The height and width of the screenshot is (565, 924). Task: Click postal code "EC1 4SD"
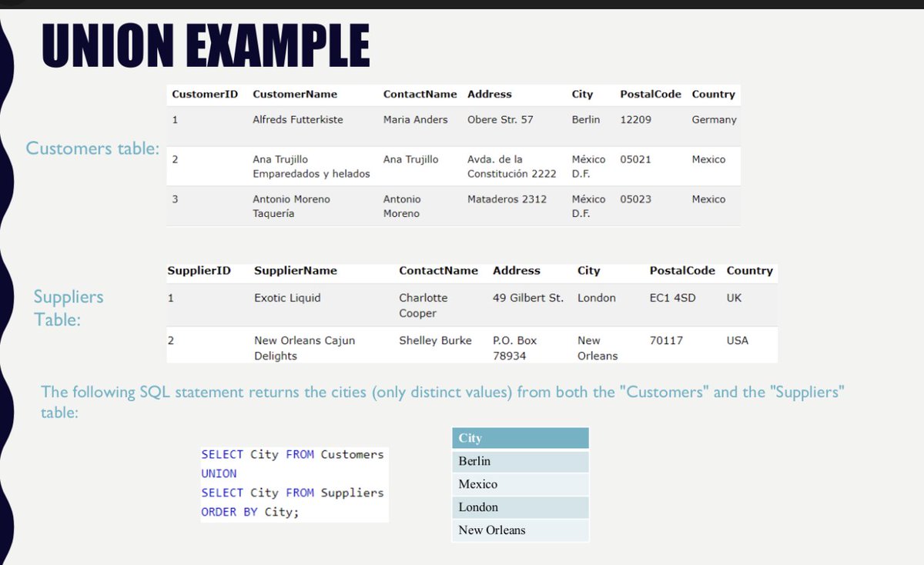coord(672,298)
